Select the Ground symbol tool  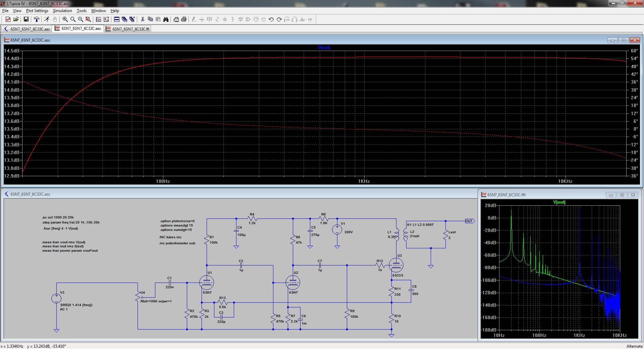[202, 19]
